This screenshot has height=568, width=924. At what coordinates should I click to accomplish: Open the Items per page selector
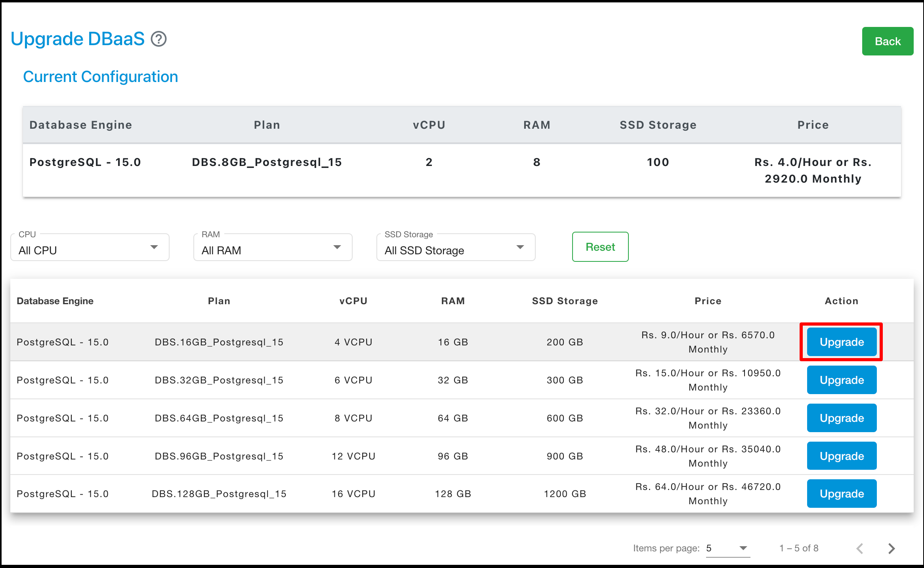[x=728, y=548]
